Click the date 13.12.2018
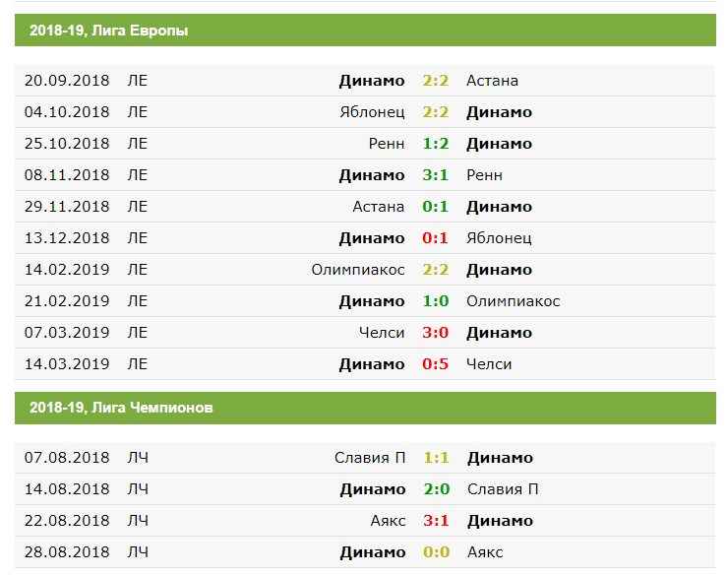The height and width of the screenshot is (576, 728). (68, 238)
